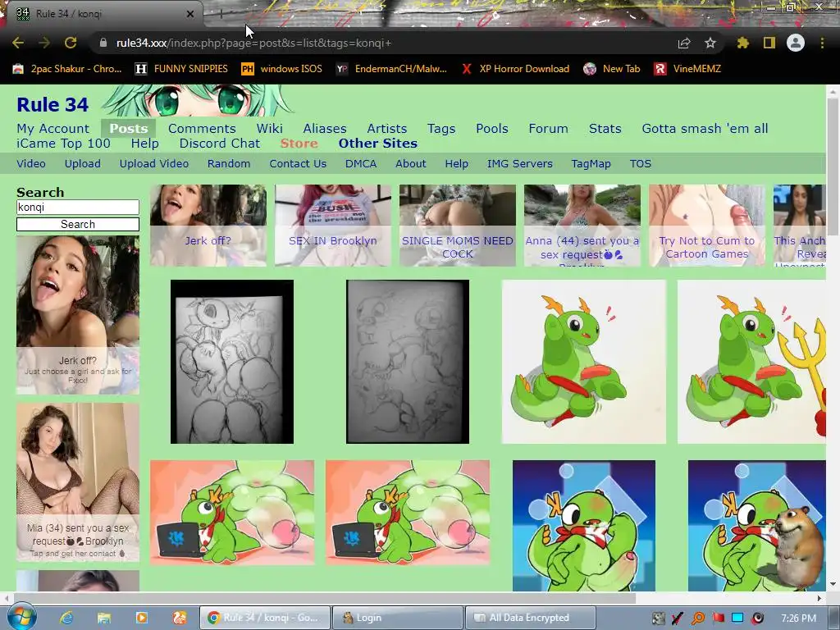840x630 pixels.
Task: Open the IMG Servers page
Action: coord(519,164)
